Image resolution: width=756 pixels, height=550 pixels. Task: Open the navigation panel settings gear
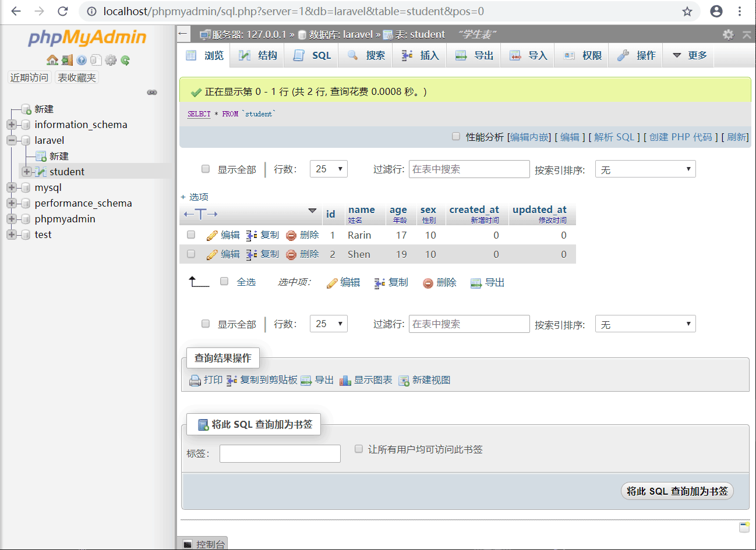[111, 60]
